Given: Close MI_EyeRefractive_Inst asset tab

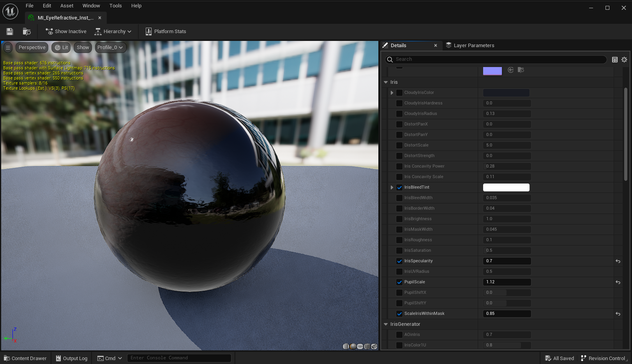Looking at the screenshot, I should pyautogui.click(x=100, y=18).
